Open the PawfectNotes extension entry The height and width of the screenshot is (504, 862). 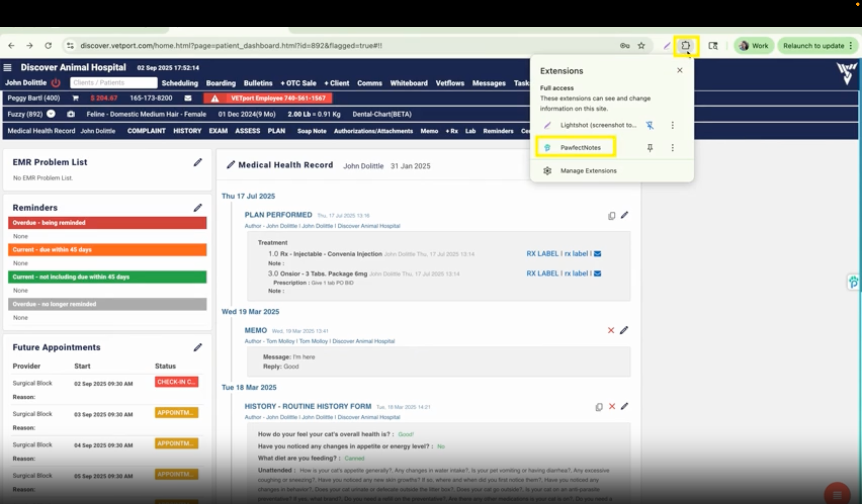pos(576,147)
